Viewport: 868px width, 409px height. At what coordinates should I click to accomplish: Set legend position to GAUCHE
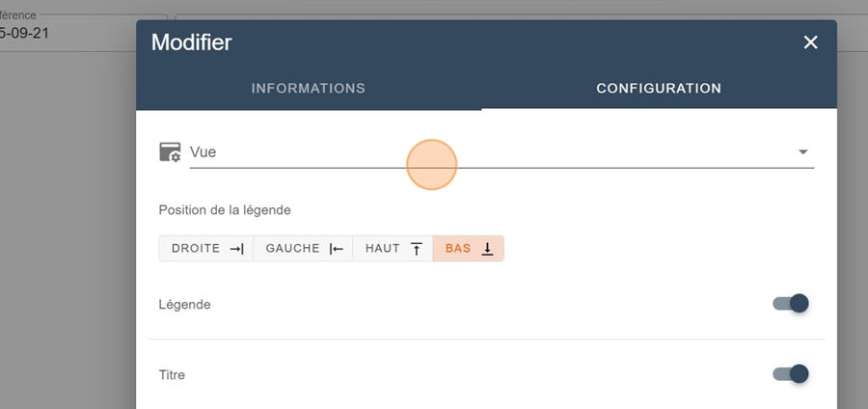tap(303, 249)
